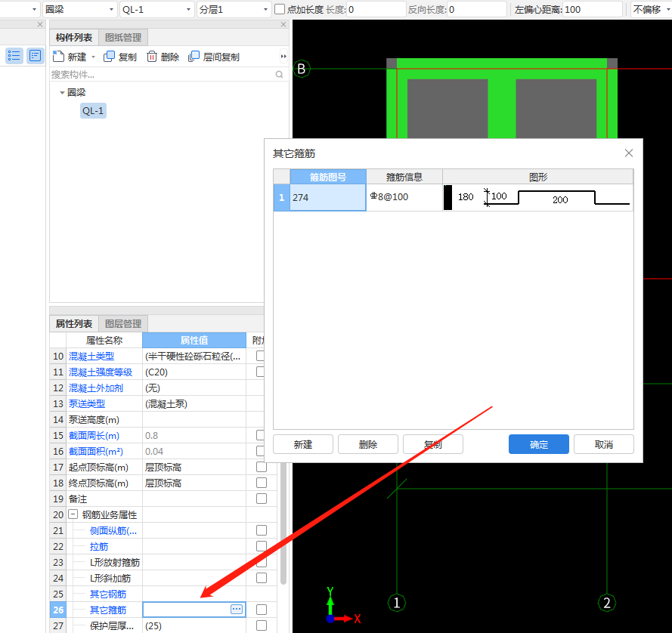
Task: Click the search magnifier icon in 搜索构件 box
Action: click(x=279, y=75)
